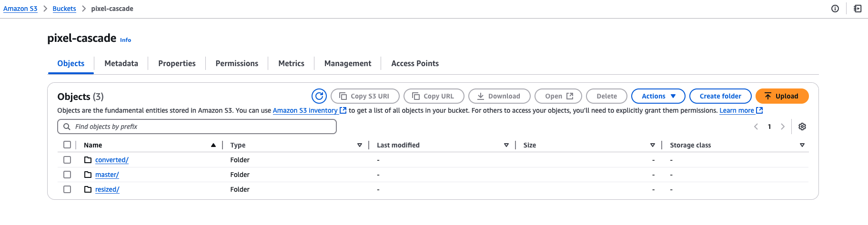Switch to the Permissions tab

point(237,63)
